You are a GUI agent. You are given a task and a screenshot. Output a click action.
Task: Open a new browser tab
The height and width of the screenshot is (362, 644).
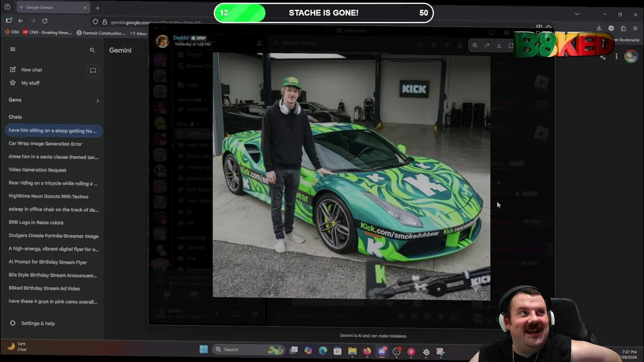(98, 8)
